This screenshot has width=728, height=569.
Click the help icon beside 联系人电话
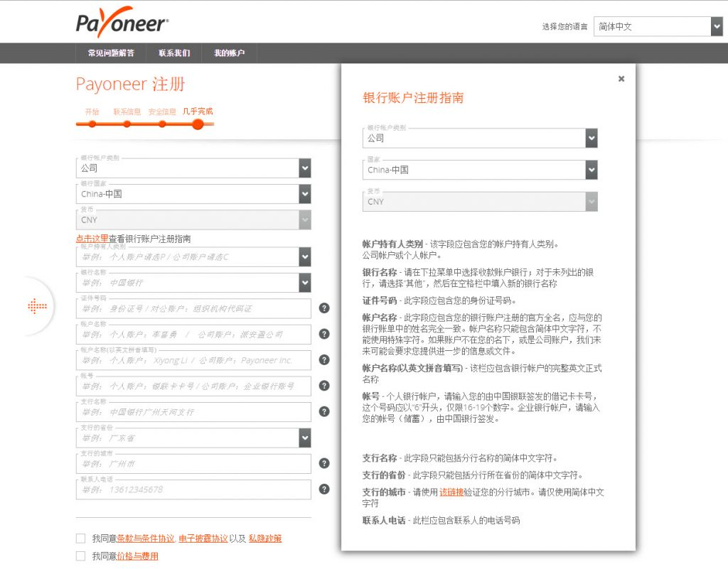pyautogui.click(x=325, y=489)
